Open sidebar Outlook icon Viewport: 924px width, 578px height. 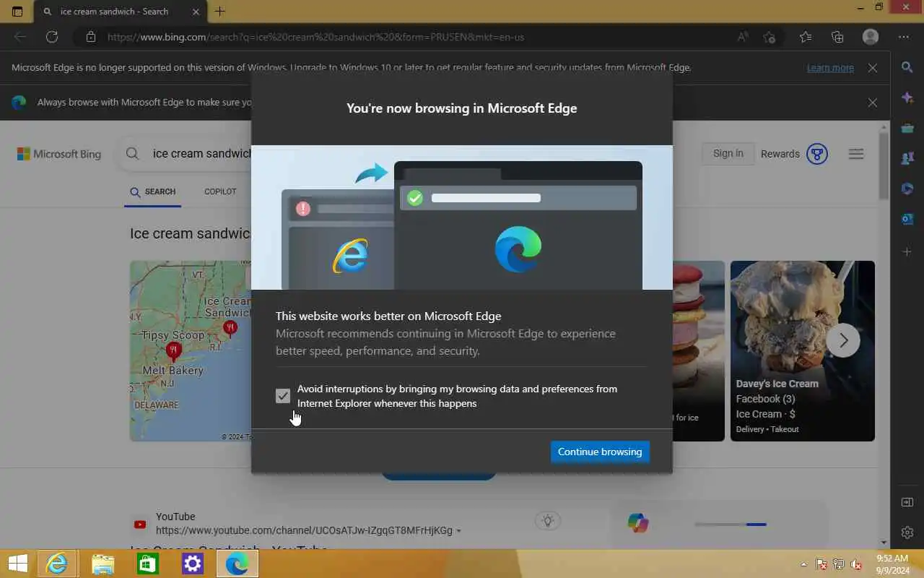coord(907,219)
